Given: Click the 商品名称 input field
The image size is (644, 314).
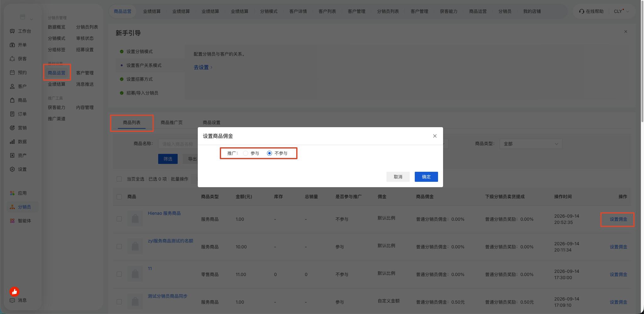Looking at the screenshot, I should (179, 144).
